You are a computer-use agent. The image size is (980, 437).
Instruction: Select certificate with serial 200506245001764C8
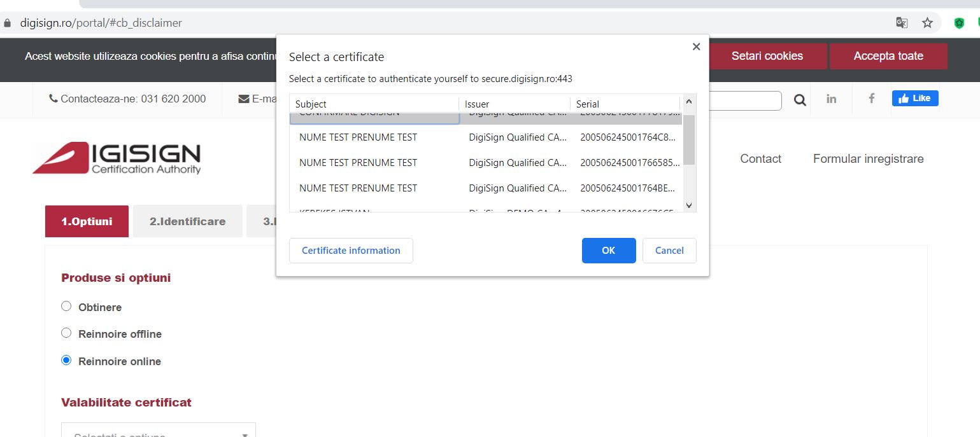486,137
